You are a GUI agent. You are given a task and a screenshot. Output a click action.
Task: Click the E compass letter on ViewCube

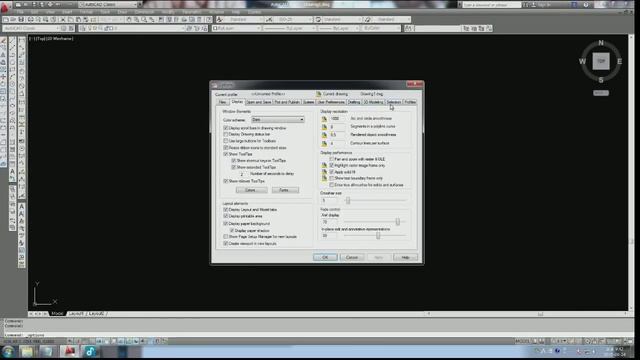click(620, 62)
